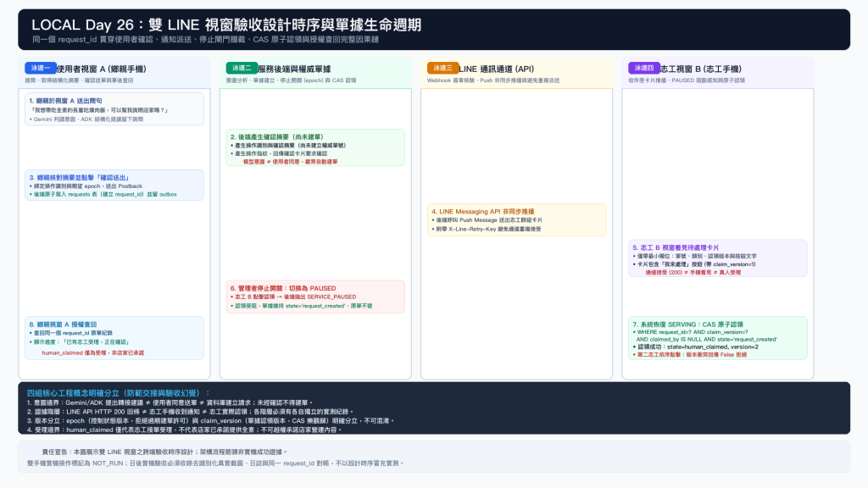
Task: Click lane caption starting '意圖分析、單據建立'
Action: point(292,80)
